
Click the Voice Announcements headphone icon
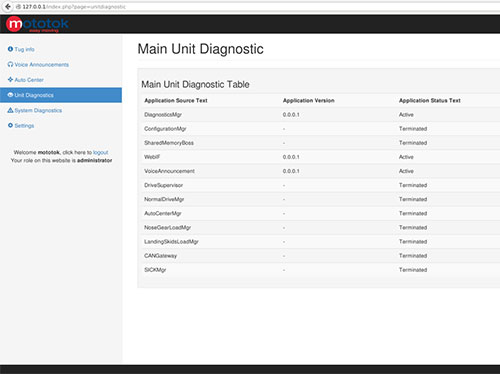click(10, 64)
